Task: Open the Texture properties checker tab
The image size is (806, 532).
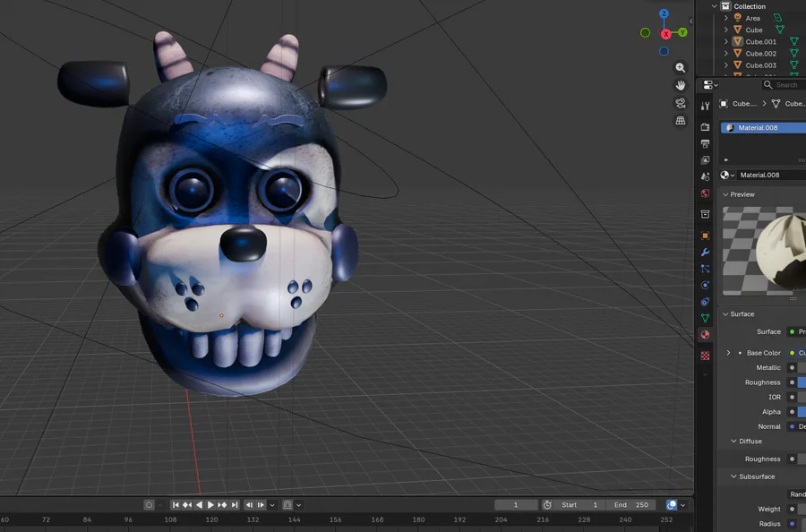Action: [706, 356]
